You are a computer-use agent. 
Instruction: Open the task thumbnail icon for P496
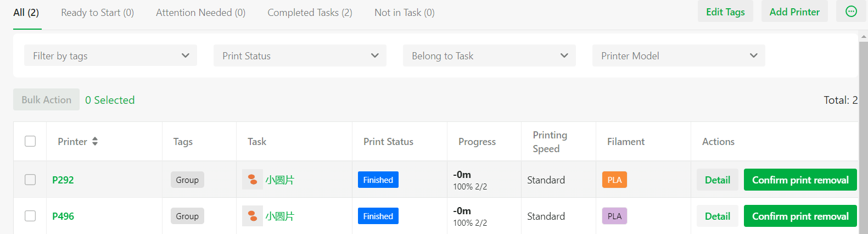click(253, 216)
